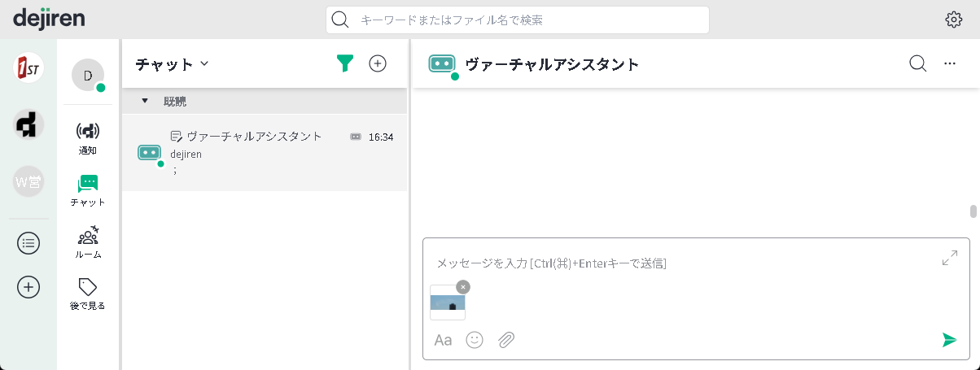This screenshot has height=370, width=980.
Task: Attach a file with the paperclip icon
Action: click(506, 340)
